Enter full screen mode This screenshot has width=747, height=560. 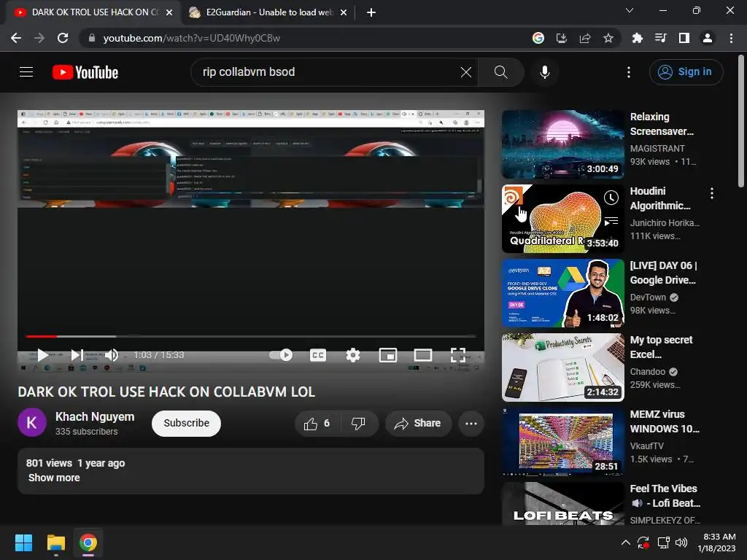(458, 355)
